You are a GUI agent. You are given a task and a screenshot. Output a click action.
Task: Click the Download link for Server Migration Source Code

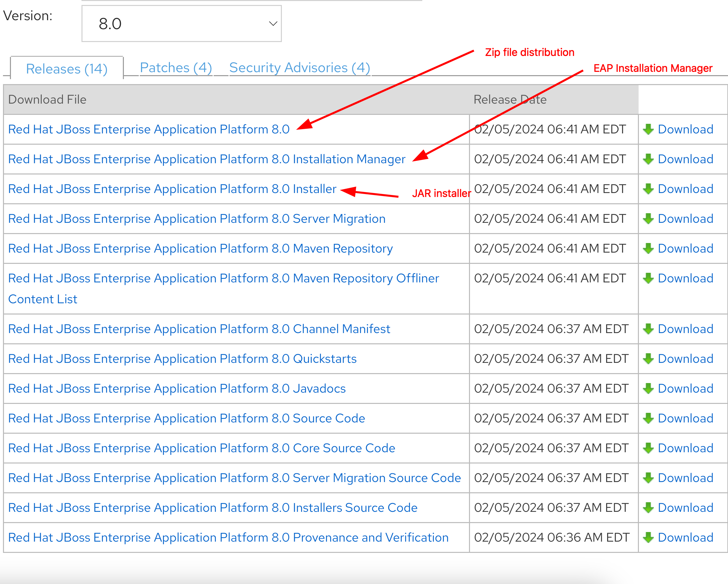pos(685,478)
